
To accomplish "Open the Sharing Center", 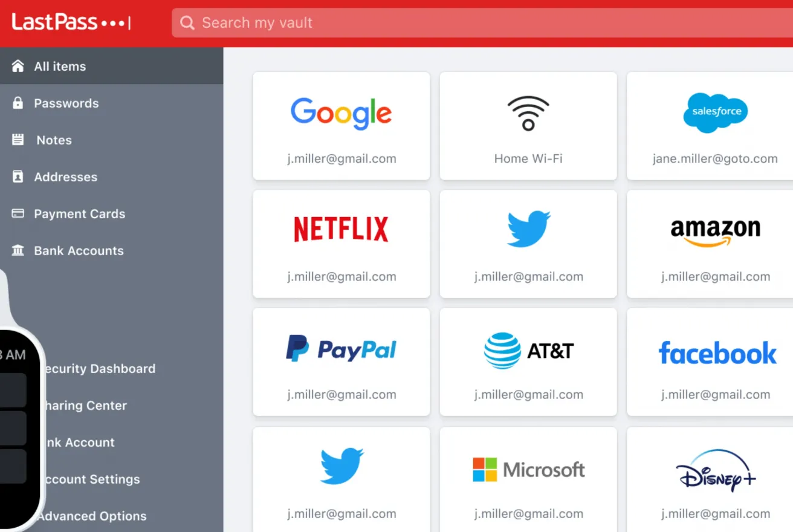I will click(86, 406).
